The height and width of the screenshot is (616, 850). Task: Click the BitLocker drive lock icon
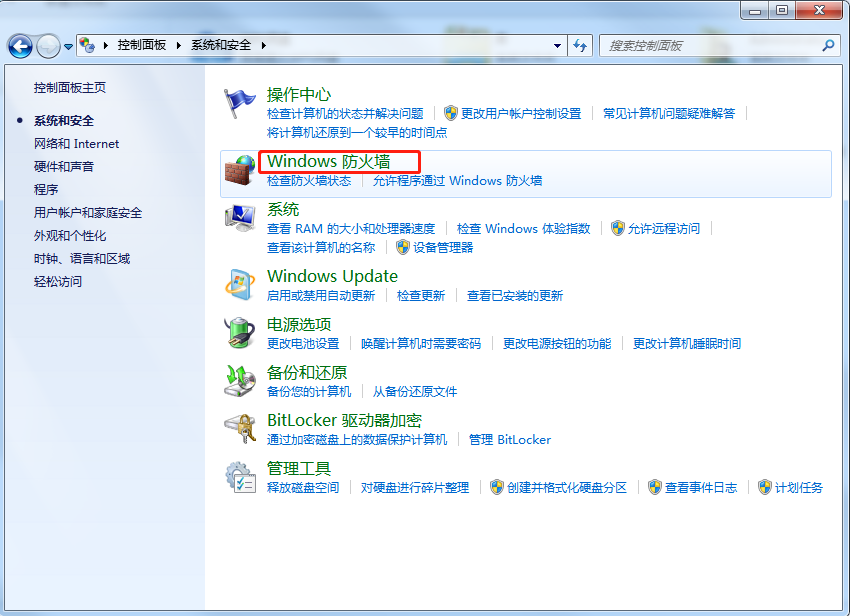(x=240, y=428)
